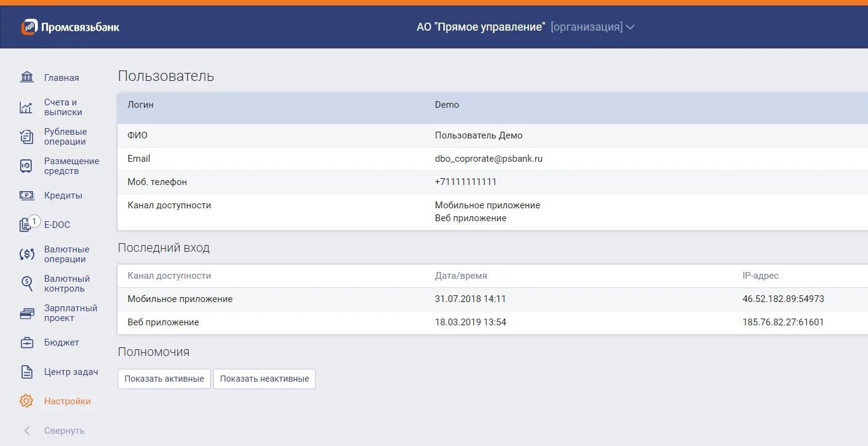Click the chart icon for Счета и выписки
This screenshot has height=446, width=868.
26,107
